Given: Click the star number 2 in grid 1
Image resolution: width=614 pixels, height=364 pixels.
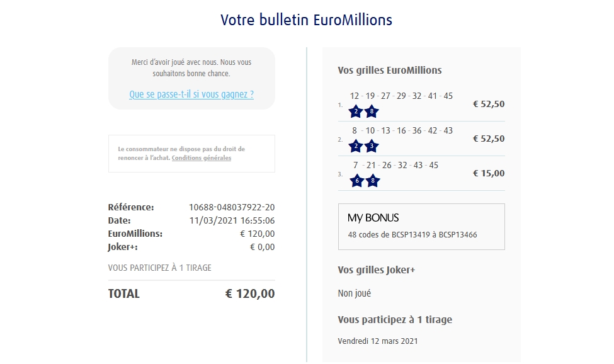Looking at the screenshot, I should click(356, 112).
